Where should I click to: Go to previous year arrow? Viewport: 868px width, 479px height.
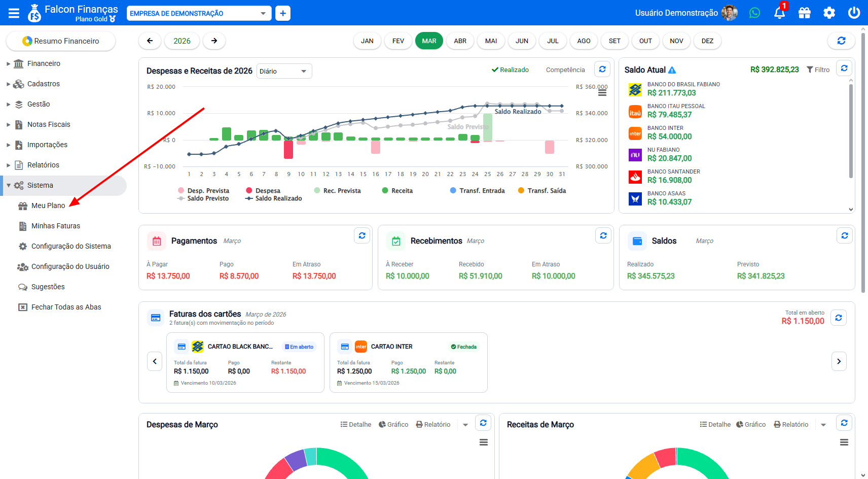[150, 41]
